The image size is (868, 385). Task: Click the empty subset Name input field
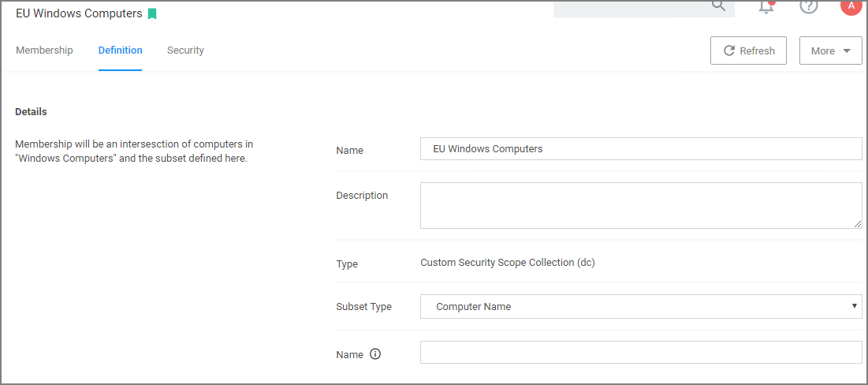[640, 352]
